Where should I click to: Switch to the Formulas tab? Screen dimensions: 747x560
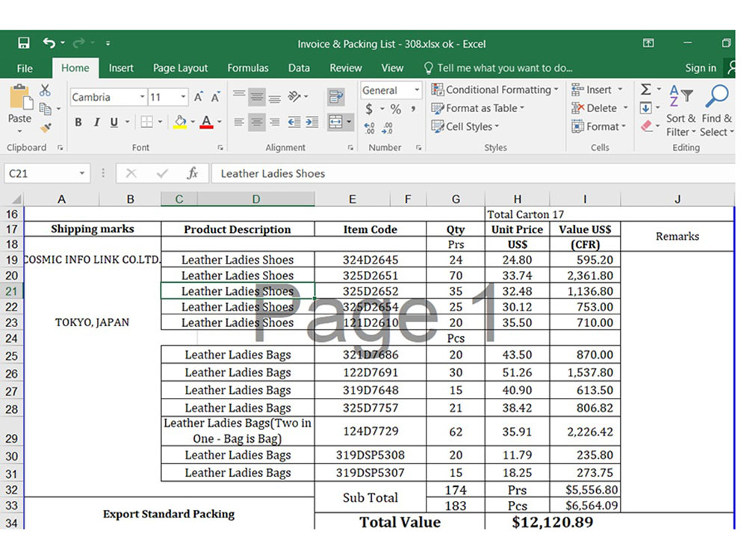click(x=248, y=68)
